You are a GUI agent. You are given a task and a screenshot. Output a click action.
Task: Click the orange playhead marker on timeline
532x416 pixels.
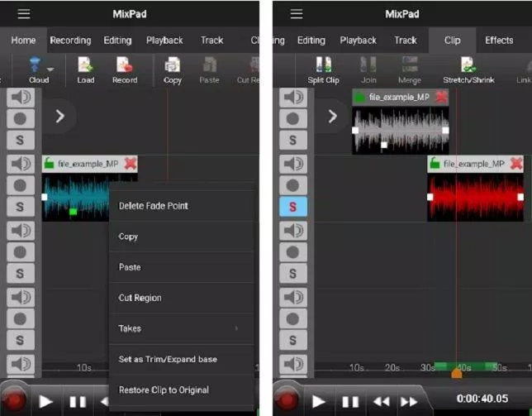pyautogui.click(x=456, y=373)
